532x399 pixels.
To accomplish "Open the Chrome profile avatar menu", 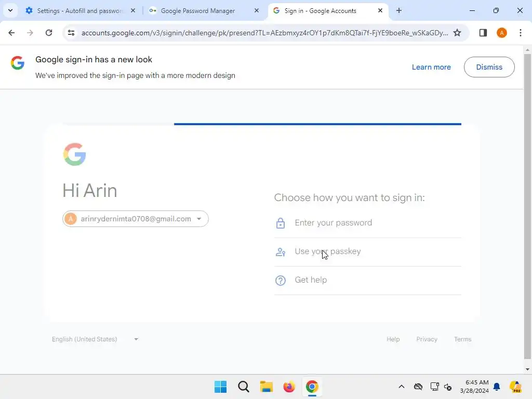I will point(501,33).
